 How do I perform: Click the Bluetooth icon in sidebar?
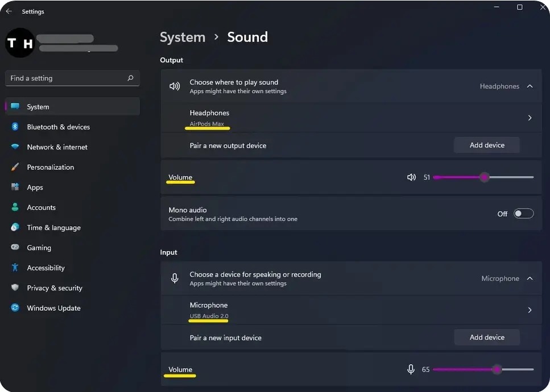tap(15, 127)
